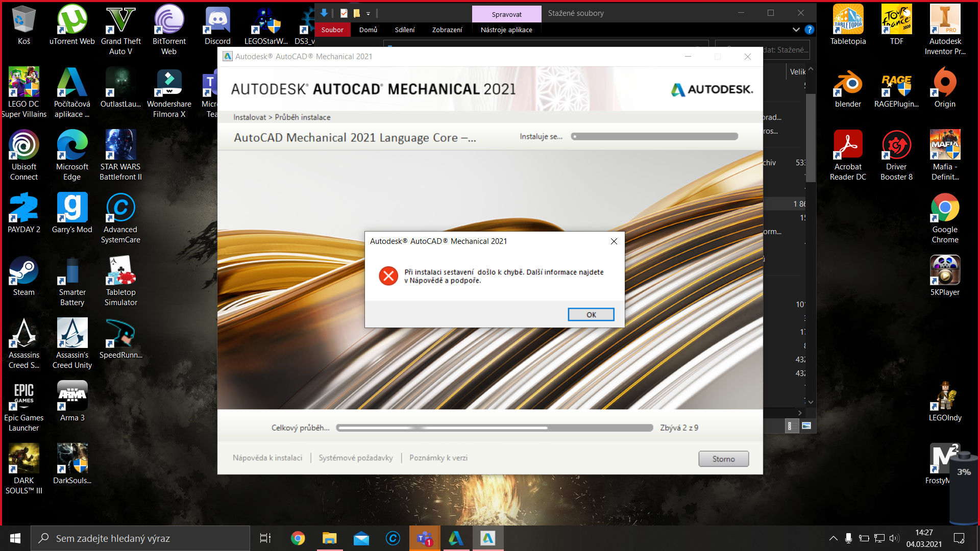Viewport: 980px width, 551px height.
Task: Collapse the Explorer ribbon with its chevron
Action: [796, 30]
